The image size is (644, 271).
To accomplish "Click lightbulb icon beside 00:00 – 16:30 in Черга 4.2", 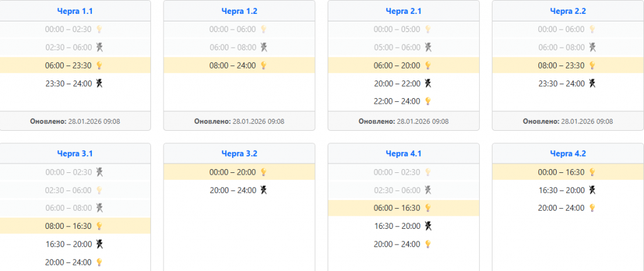I will (x=592, y=172).
